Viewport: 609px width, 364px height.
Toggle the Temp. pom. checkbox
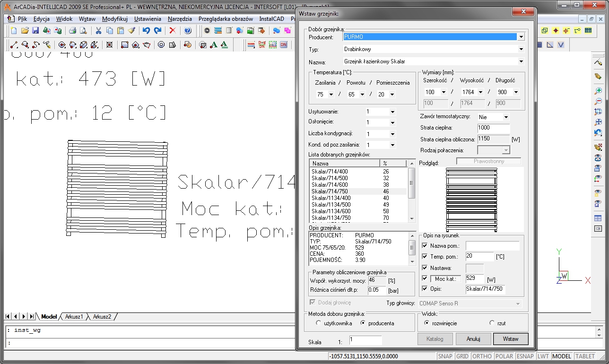(x=425, y=256)
